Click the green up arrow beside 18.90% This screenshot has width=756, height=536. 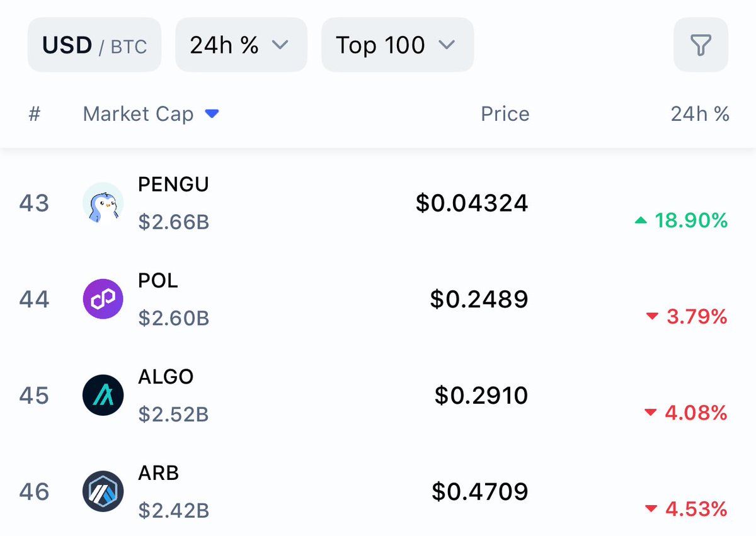(x=641, y=220)
